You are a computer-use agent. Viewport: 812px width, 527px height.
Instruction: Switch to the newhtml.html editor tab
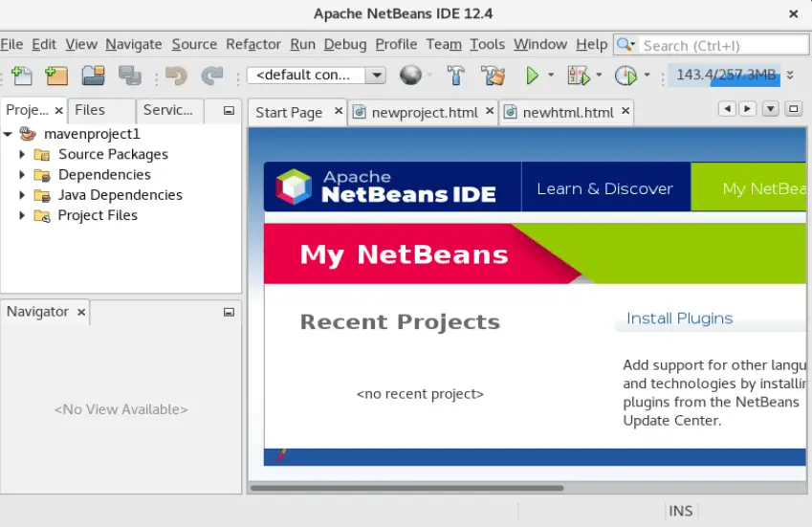[568, 112]
